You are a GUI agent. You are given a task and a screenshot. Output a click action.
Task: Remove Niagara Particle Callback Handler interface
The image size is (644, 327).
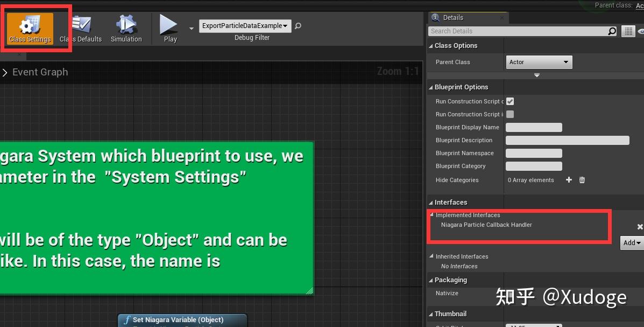pos(640,226)
